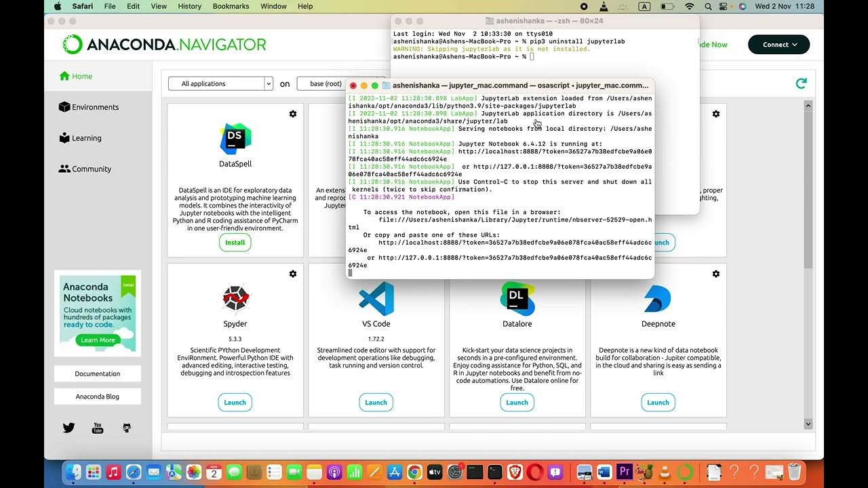Launch the Deepnote application
This screenshot has height=488, width=868.
pyautogui.click(x=658, y=403)
